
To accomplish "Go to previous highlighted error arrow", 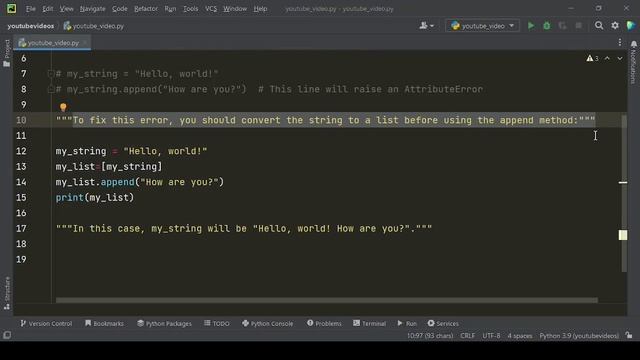I will (x=607, y=58).
